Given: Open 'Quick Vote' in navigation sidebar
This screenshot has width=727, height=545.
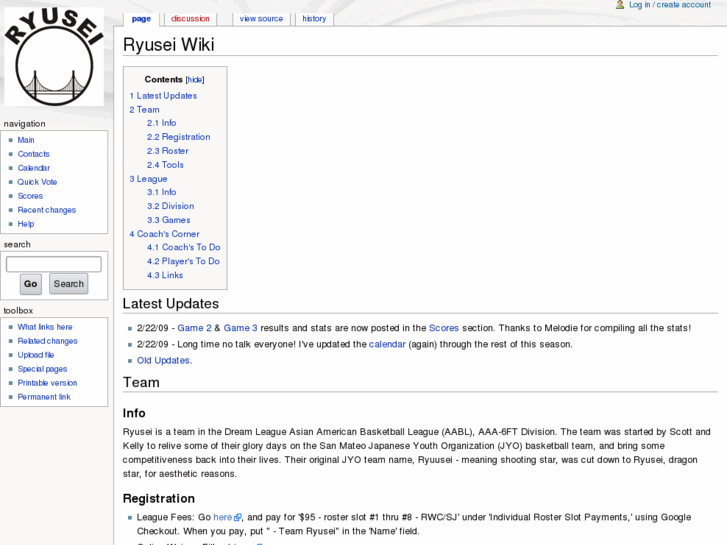Looking at the screenshot, I should [37, 182].
